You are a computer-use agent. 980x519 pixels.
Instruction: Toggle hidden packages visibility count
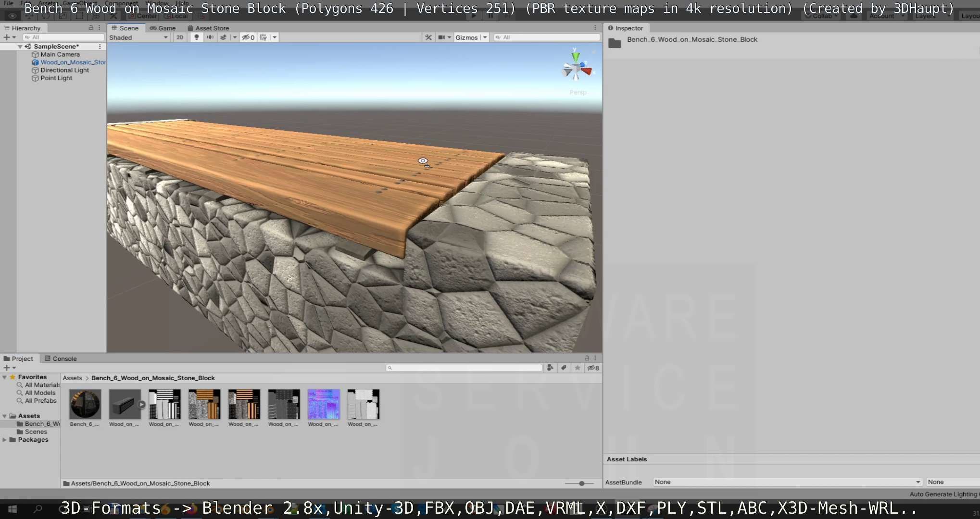(x=593, y=368)
